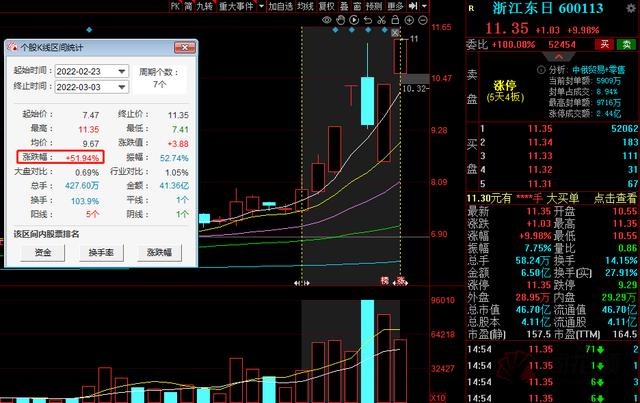
Task: Click the 总市值 46.70亿 value
Action: coord(533,309)
